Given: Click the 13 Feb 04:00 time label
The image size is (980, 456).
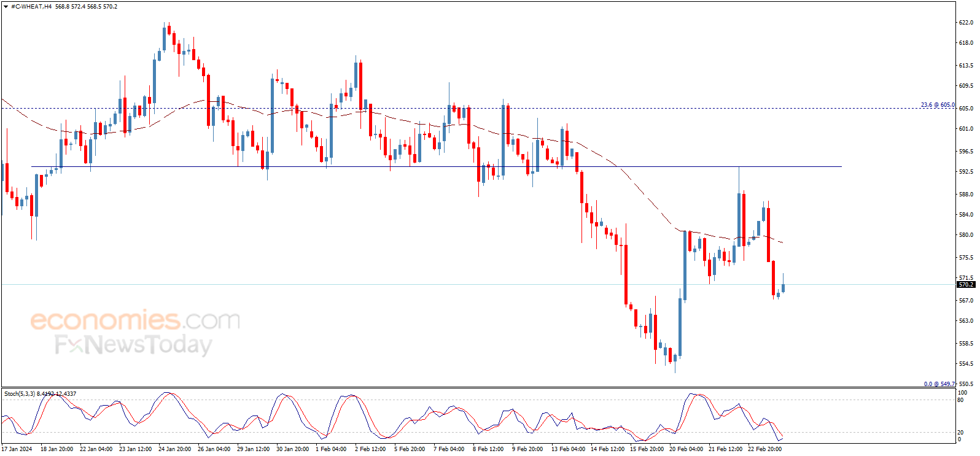Looking at the screenshot, I should pos(568,449).
